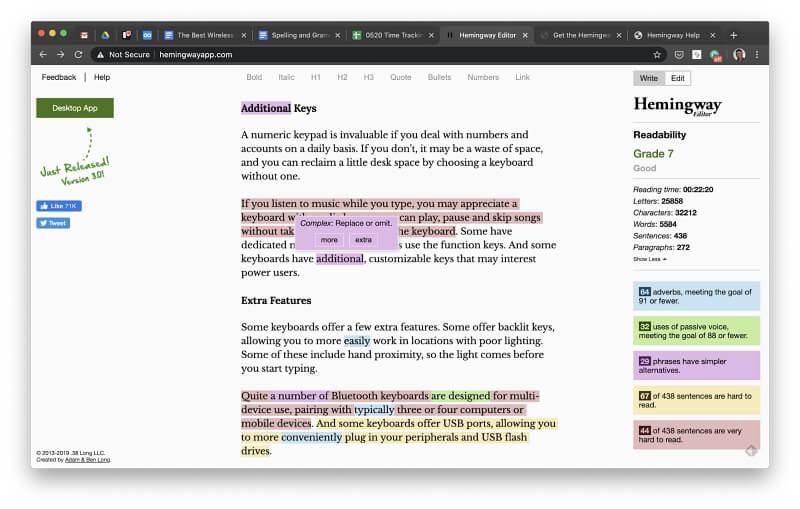Open the Grammarly extension icon
Screen dimensions: 800x509
[x=716, y=55]
